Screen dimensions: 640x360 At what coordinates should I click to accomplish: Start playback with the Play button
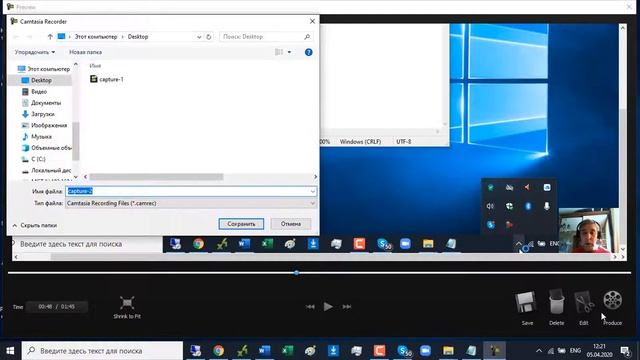coord(328,306)
